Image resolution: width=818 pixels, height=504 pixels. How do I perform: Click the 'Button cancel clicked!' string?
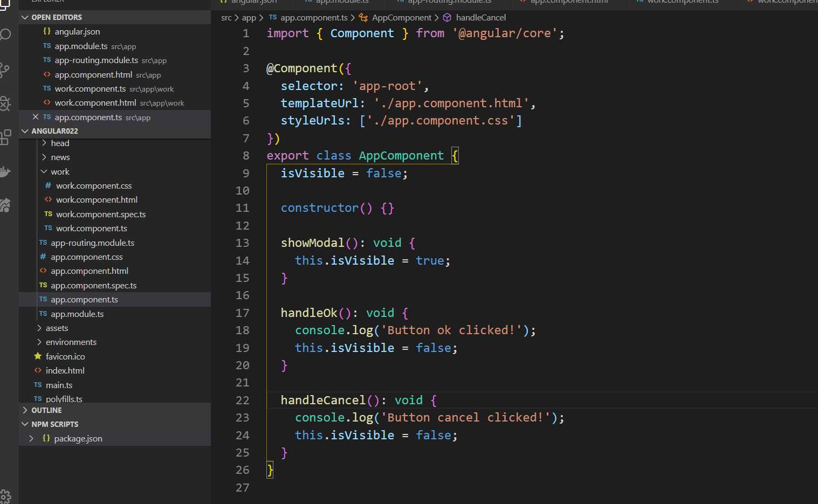(465, 418)
